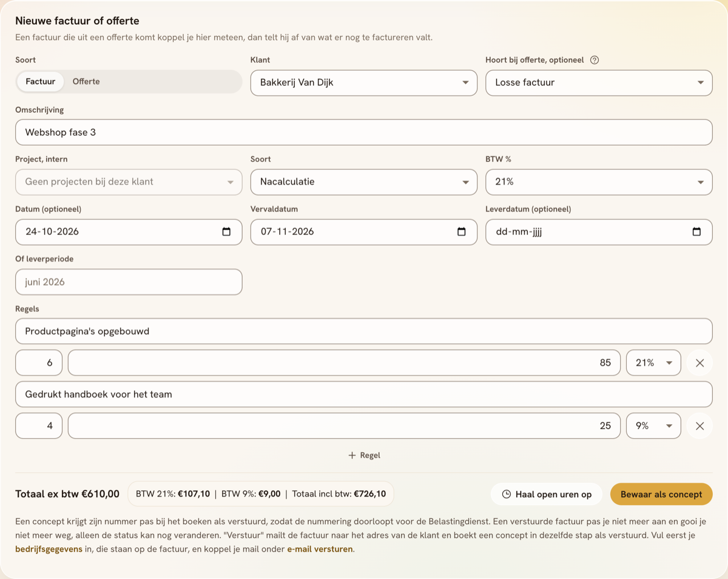This screenshot has height=579, width=728.
Task: Open the Soort dropdown set to Nacalculatie
Action: click(x=364, y=182)
